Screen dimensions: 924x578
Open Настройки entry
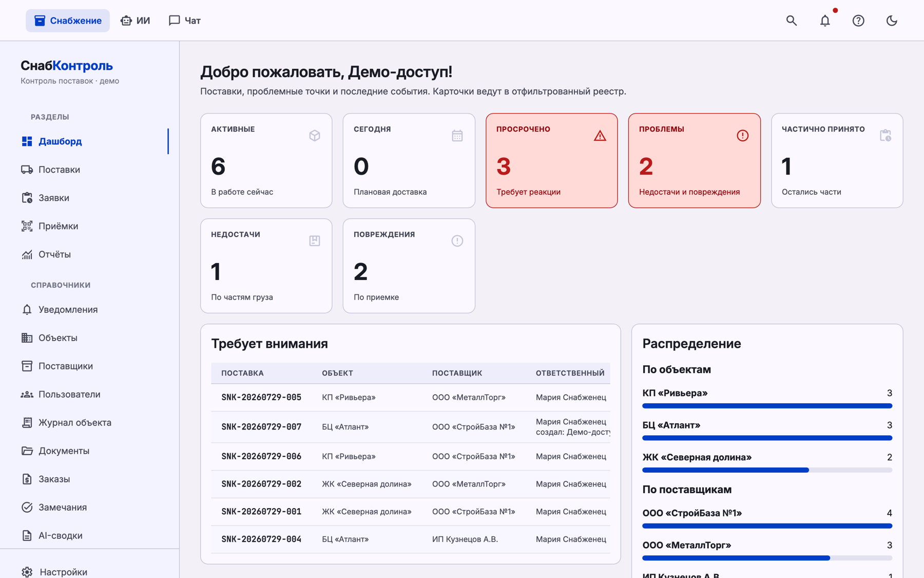click(x=89, y=572)
